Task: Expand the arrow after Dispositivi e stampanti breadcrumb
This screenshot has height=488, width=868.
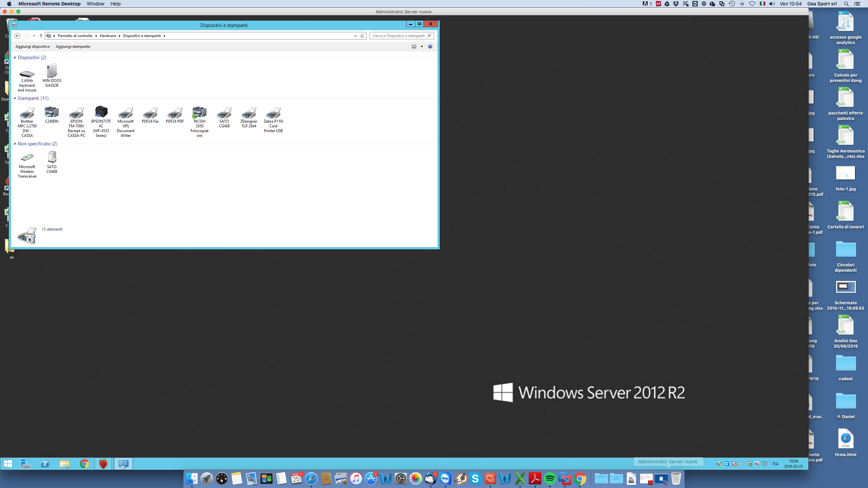Action: (164, 36)
